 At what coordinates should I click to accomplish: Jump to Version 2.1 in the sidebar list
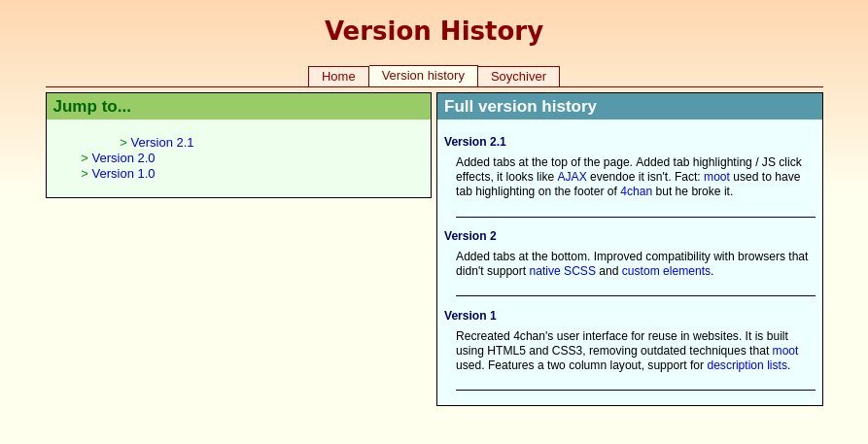coord(161,143)
